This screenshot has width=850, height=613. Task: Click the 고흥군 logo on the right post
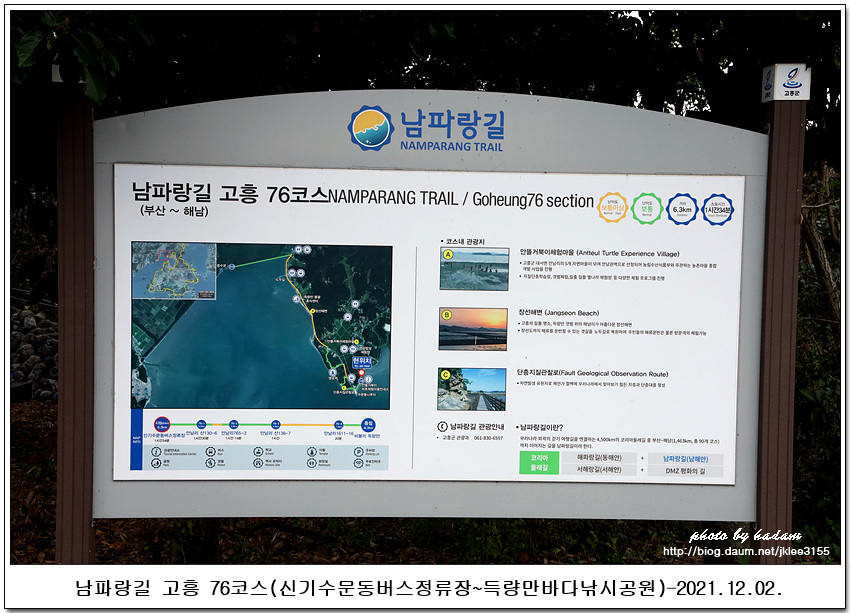(x=794, y=82)
